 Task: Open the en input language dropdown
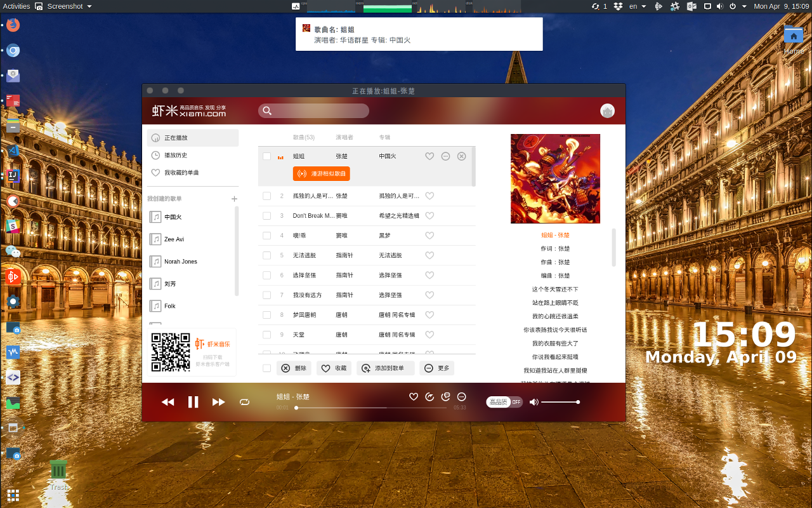coord(638,6)
